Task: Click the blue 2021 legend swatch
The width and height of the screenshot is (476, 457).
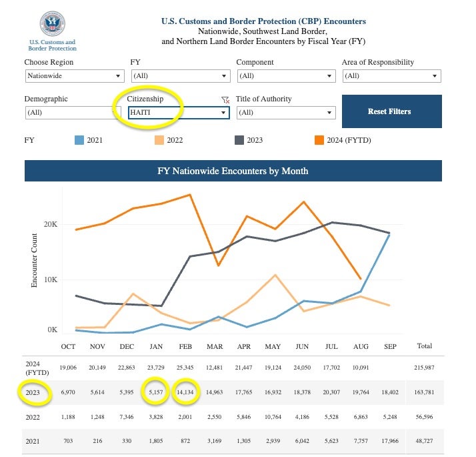Action: click(x=79, y=140)
